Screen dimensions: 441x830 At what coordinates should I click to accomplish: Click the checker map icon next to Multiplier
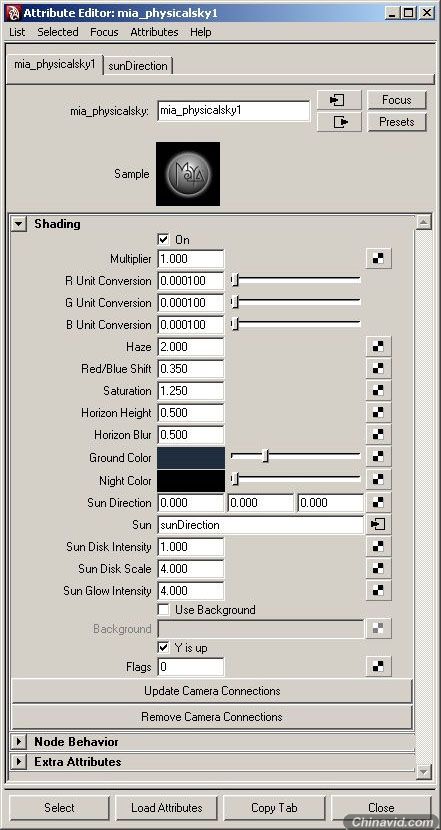point(378,259)
